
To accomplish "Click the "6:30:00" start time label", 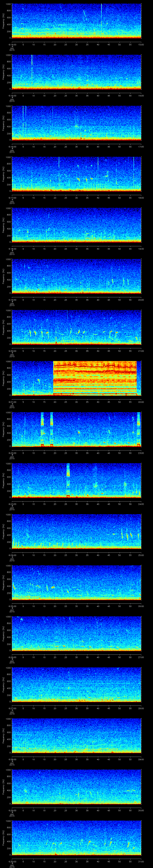I will [x=12, y=861].
